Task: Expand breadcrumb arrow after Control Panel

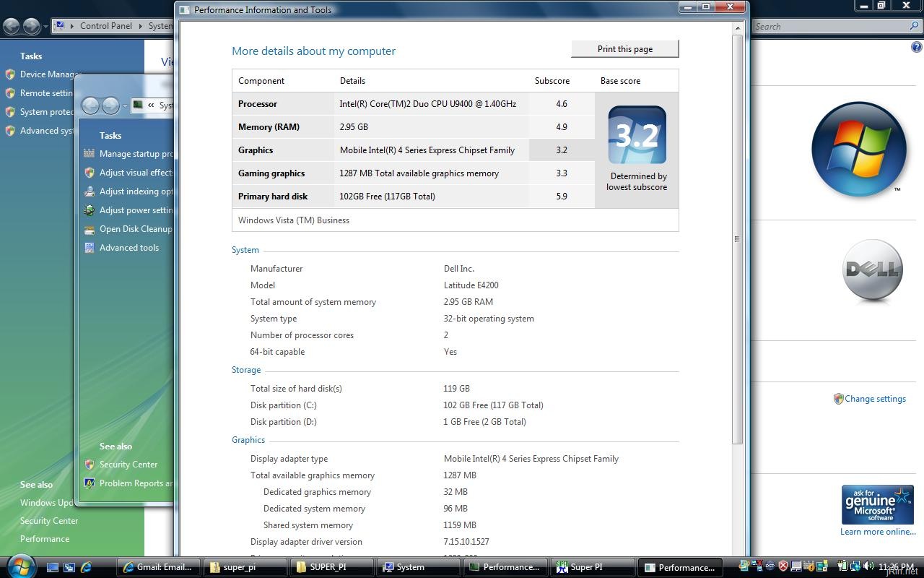Action: pos(141,26)
